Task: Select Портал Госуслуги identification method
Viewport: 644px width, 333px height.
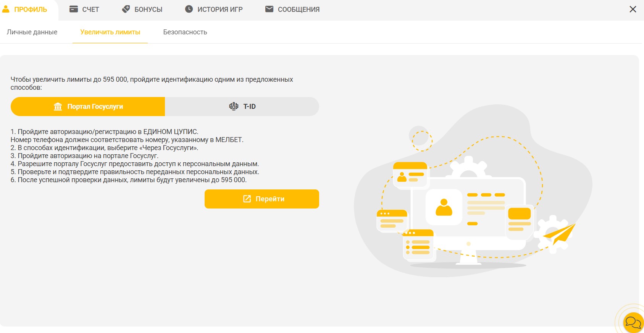Action: point(88,107)
